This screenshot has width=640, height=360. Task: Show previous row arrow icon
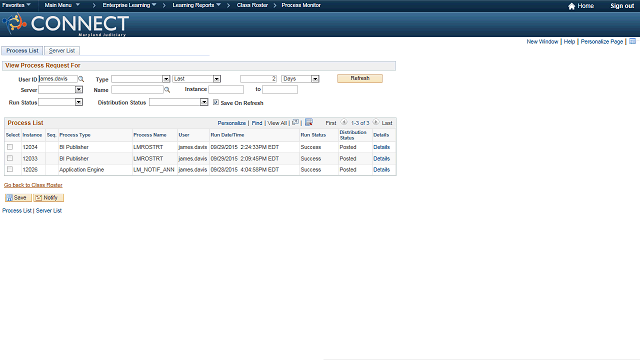344,122
